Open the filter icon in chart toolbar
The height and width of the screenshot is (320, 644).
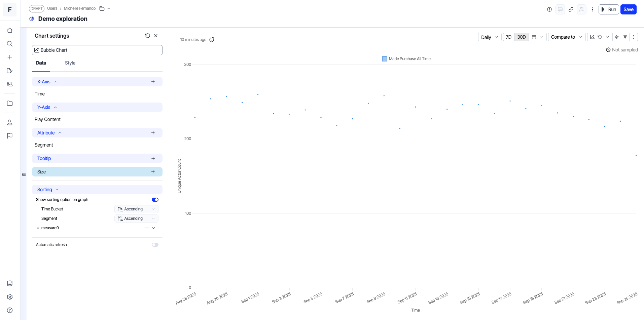tap(625, 37)
